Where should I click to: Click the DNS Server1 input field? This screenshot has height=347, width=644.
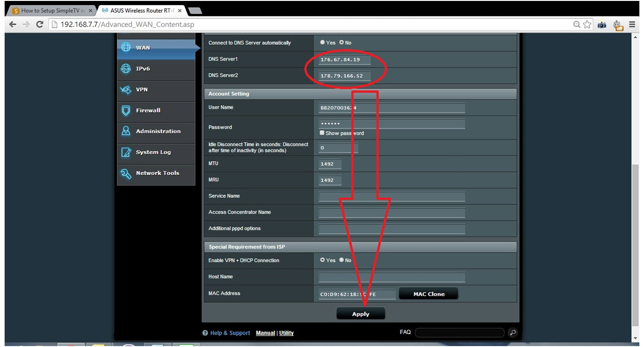[x=345, y=60]
